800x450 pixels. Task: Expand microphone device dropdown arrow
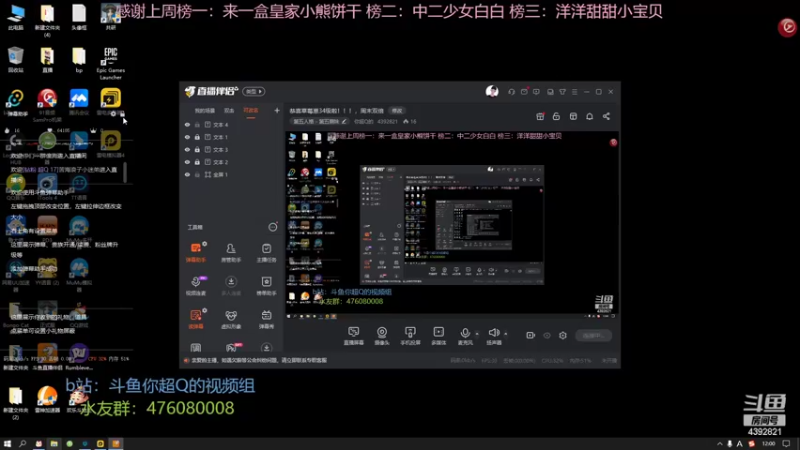coord(477,334)
